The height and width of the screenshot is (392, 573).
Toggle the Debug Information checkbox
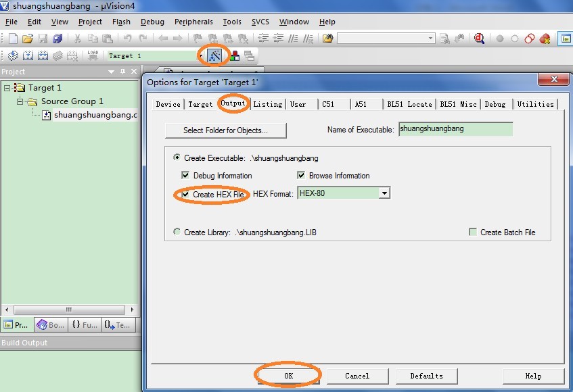pyautogui.click(x=185, y=176)
